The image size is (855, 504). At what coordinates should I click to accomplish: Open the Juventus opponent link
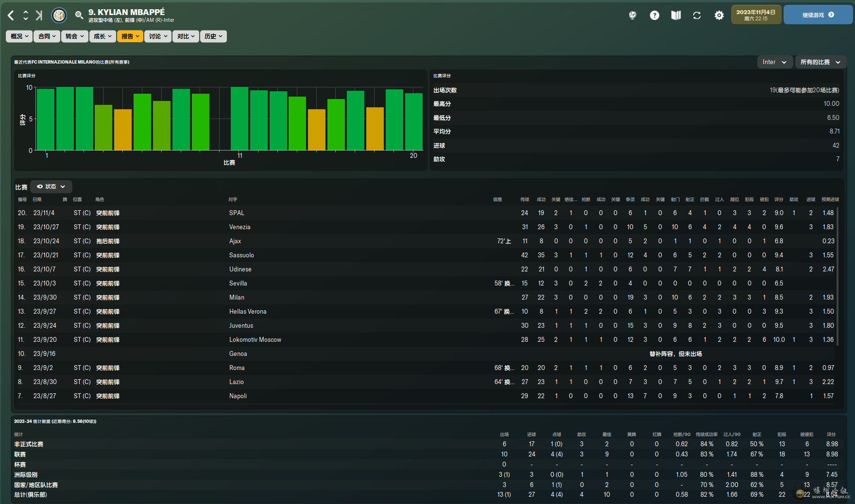coord(241,326)
